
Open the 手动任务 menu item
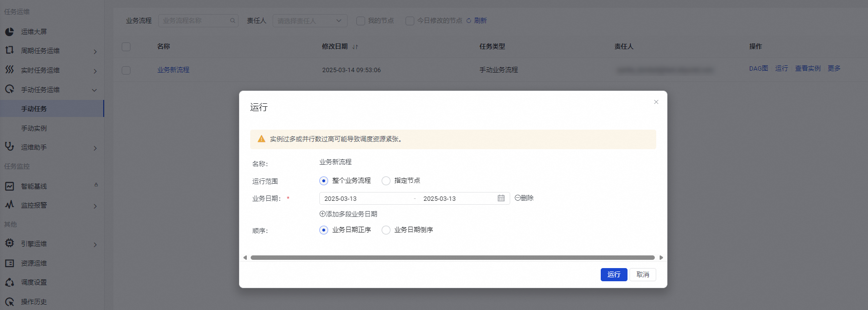click(x=52, y=109)
